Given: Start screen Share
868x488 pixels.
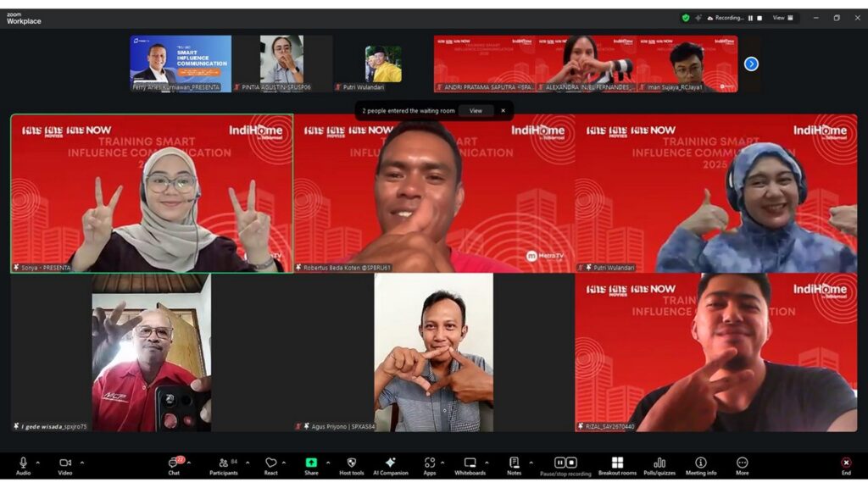Looking at the screenshot, I should (311, 465).
